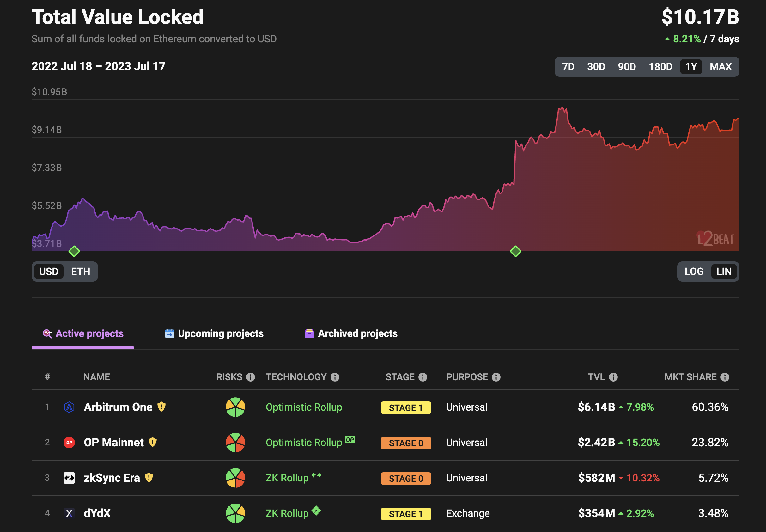The height and width of the screenshot is (532, 766).
Task: Select the 1Y time range
Action: [x=691, y=67]
